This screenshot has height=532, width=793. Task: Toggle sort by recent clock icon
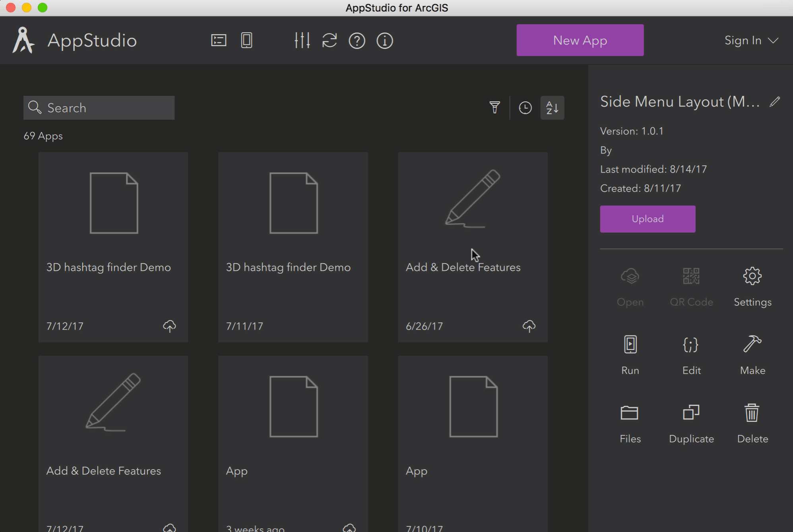pos(525,108)
